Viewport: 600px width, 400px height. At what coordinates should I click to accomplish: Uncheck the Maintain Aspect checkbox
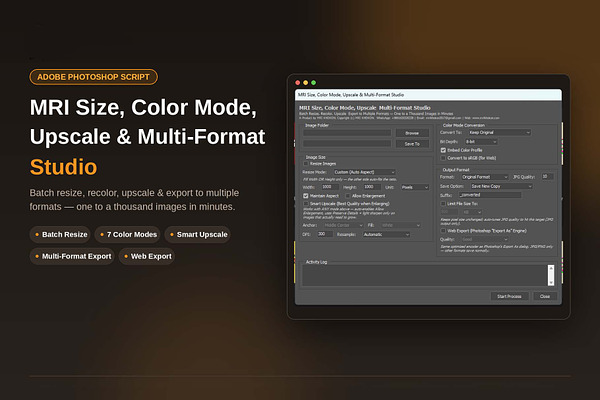tap(306, 196)
